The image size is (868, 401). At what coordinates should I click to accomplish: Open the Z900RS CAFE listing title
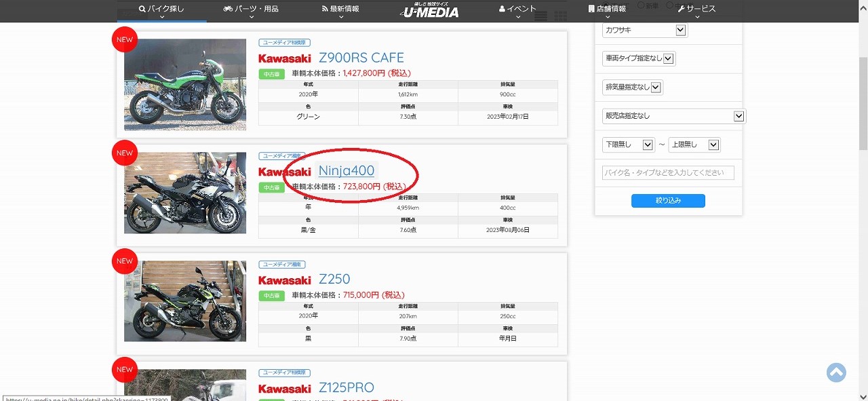[361, 58]
